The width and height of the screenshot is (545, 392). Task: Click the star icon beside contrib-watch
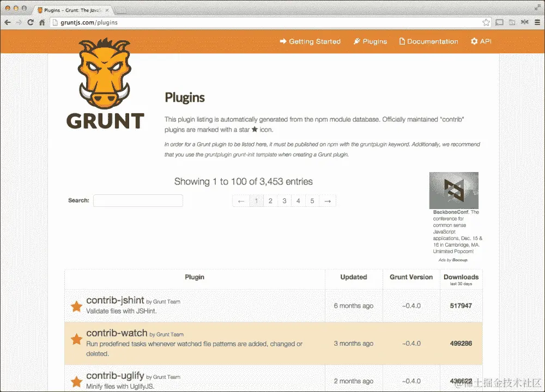[x=76, y=339]
